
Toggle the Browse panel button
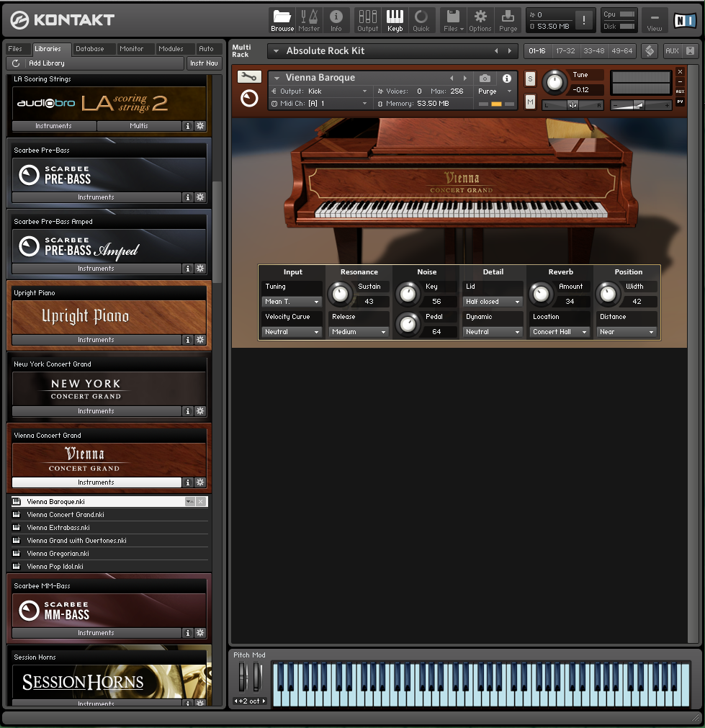tap(282, 20)
